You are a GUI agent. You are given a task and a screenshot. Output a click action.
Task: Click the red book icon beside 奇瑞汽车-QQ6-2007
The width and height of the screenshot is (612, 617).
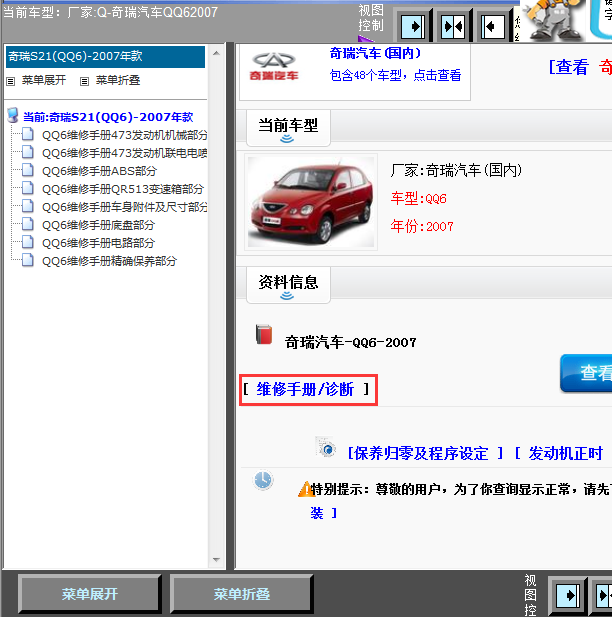click(x=264, y=334)
